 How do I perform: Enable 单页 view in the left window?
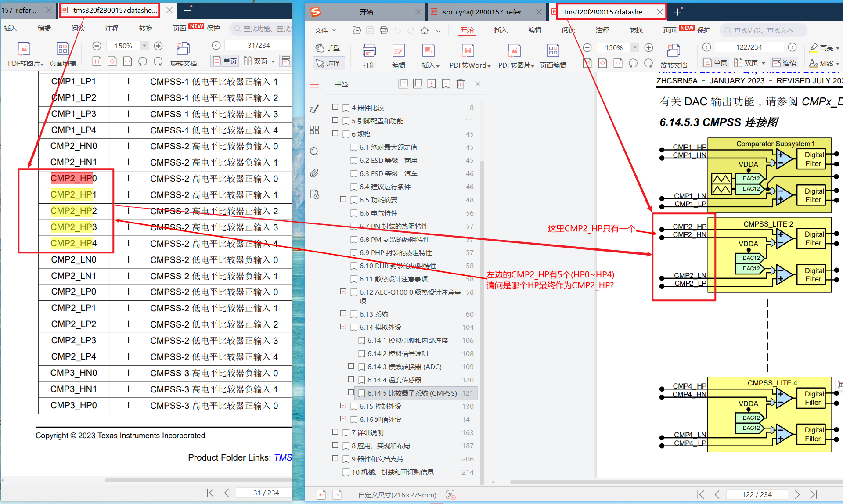pyautogui.click(x=225, y=61)
